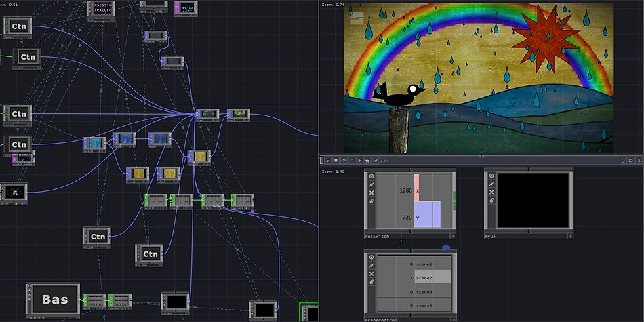This screenshot has width=644, height=322.
Task: Click the square network layout icon in pane bar
Action: (x=336, y=161)
